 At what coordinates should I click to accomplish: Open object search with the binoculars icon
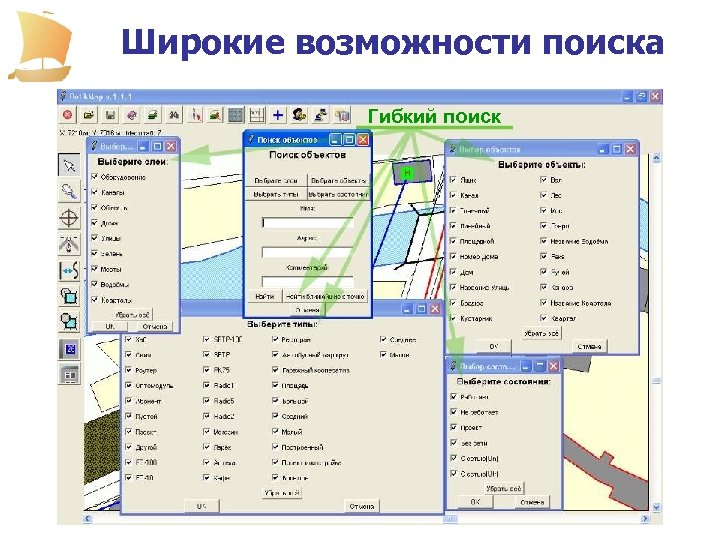click(174, 114)
